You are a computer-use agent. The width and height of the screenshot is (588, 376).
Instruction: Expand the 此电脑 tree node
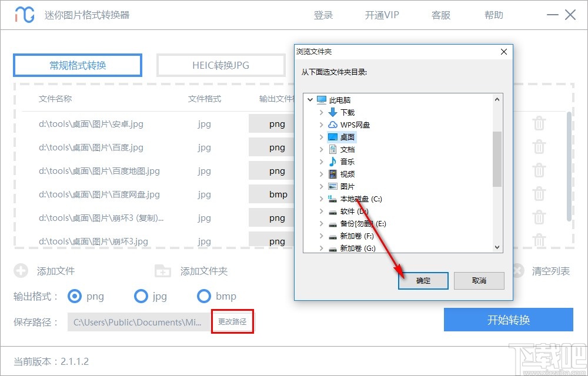pos(310,100)
